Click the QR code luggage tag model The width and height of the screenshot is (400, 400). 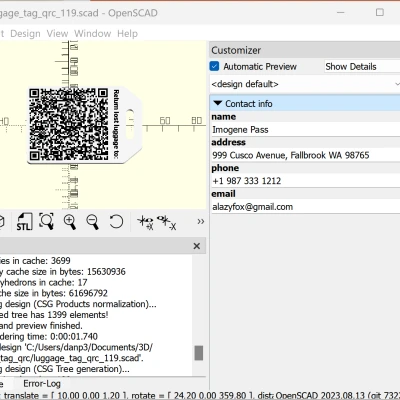coord(84,126)
